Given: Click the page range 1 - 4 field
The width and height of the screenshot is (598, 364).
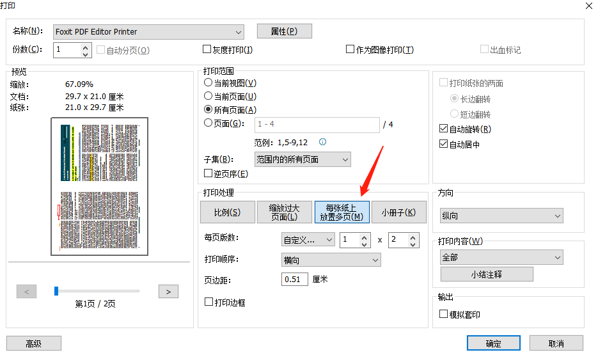Looking at the screenshot, I should (x=317, y=124).
